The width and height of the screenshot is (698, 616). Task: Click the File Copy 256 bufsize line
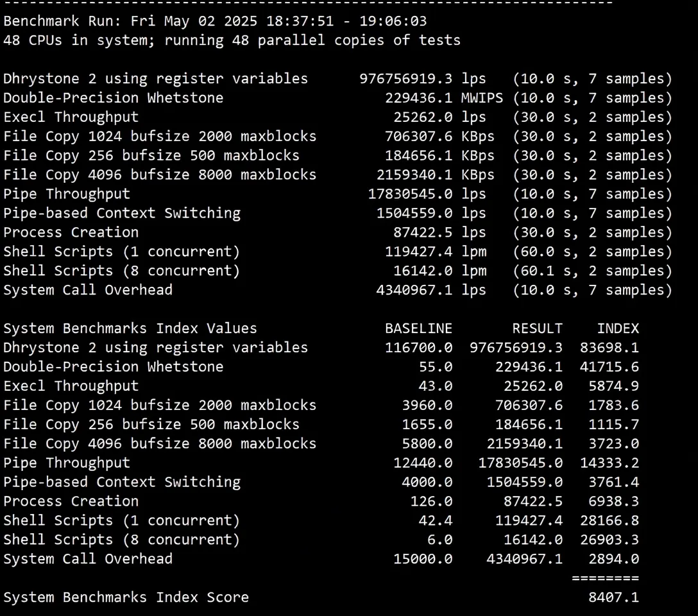pos(151,155)
